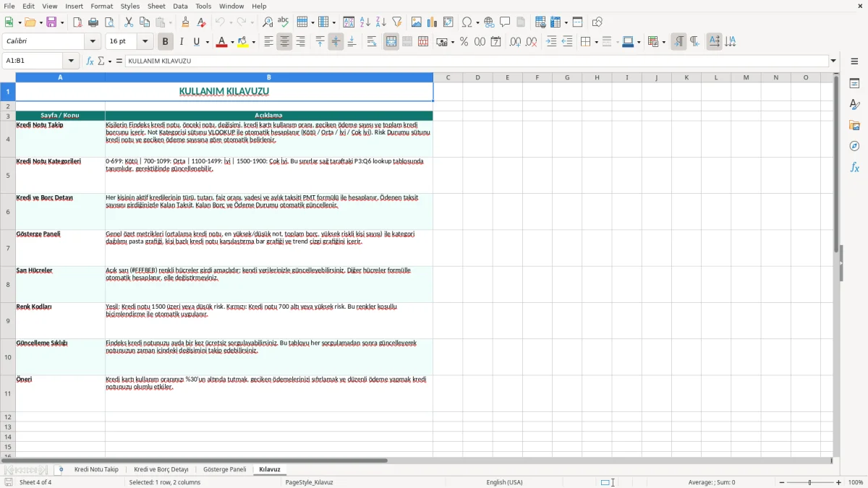
Task: Open Conditional Formatting dropdown arrow
Action: click(663, 42)
